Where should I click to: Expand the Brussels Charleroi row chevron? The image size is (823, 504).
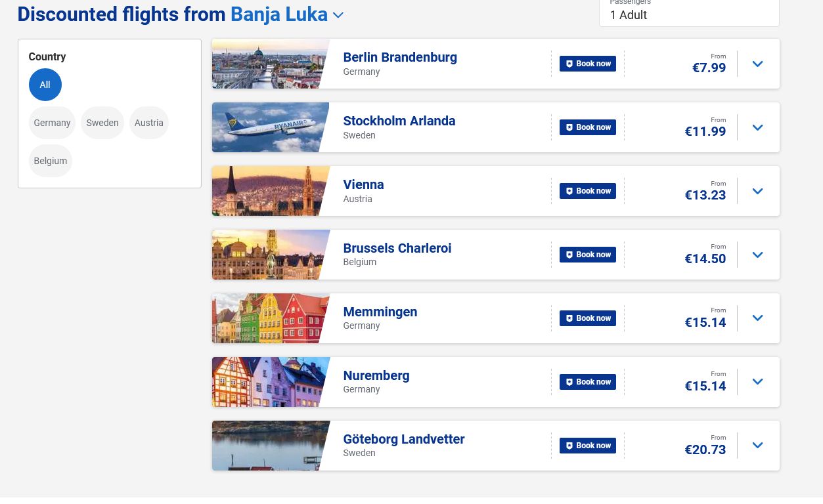(x=757, y=255)
